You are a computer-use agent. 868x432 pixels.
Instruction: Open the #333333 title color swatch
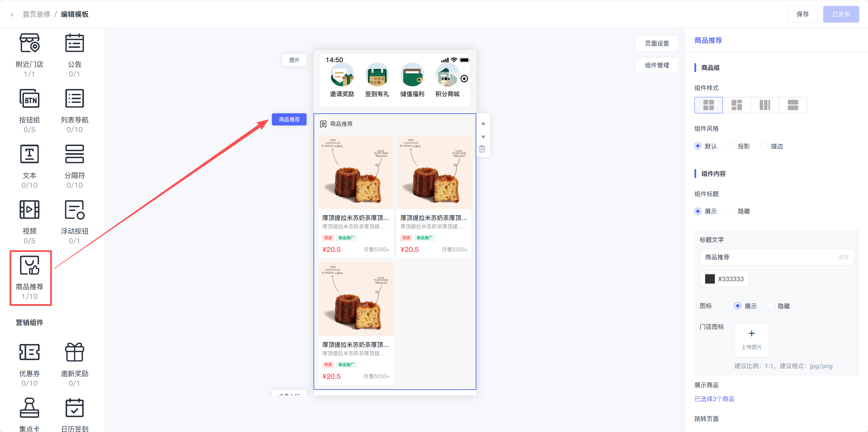[710, 279]
